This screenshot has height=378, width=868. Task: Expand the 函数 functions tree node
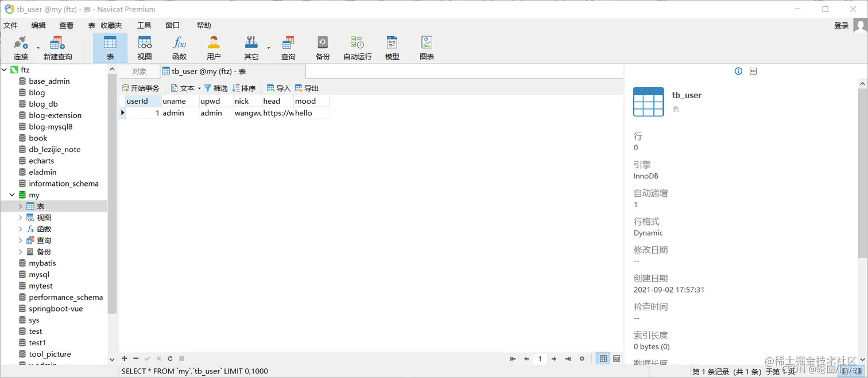point(21,229)
